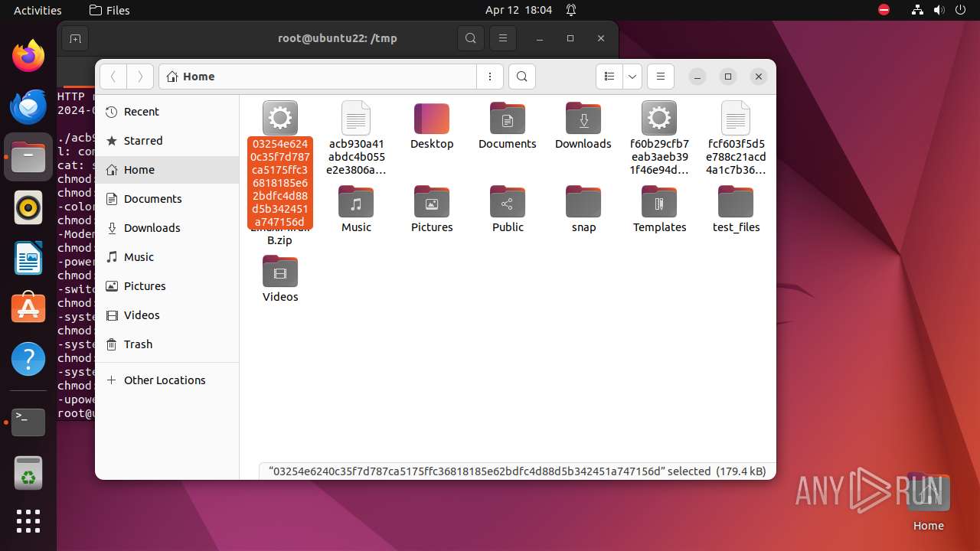Go to Pictures in the sidebar
980x551 pixels.
[167, 286]
